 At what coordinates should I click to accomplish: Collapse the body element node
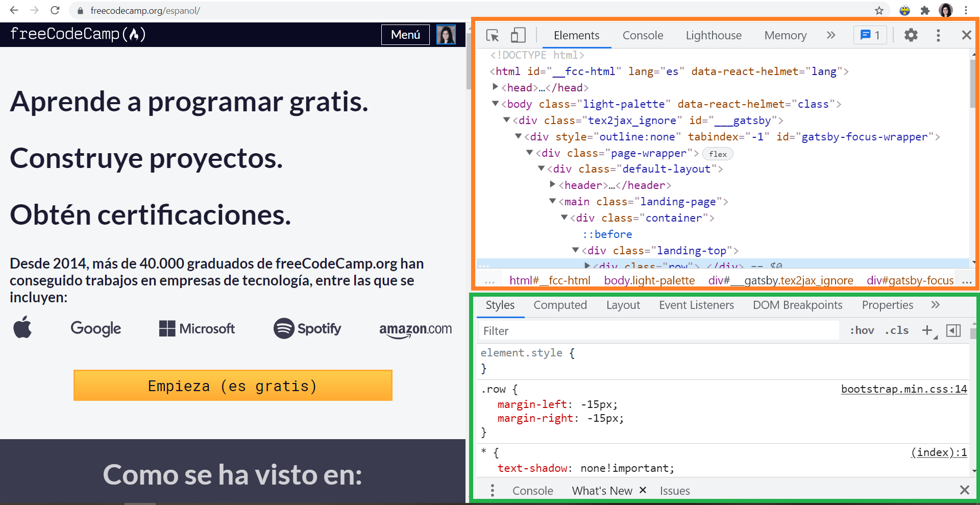495,103
